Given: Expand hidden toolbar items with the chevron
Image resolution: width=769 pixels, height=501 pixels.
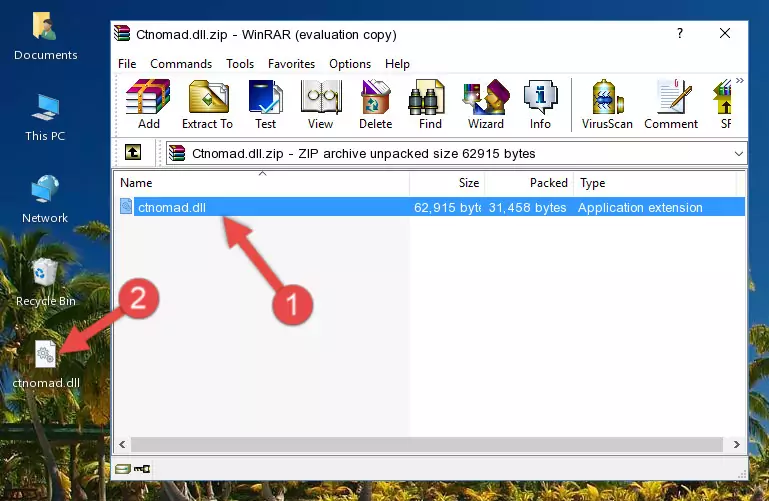Looking at the screenshot, I should [740, 80].
